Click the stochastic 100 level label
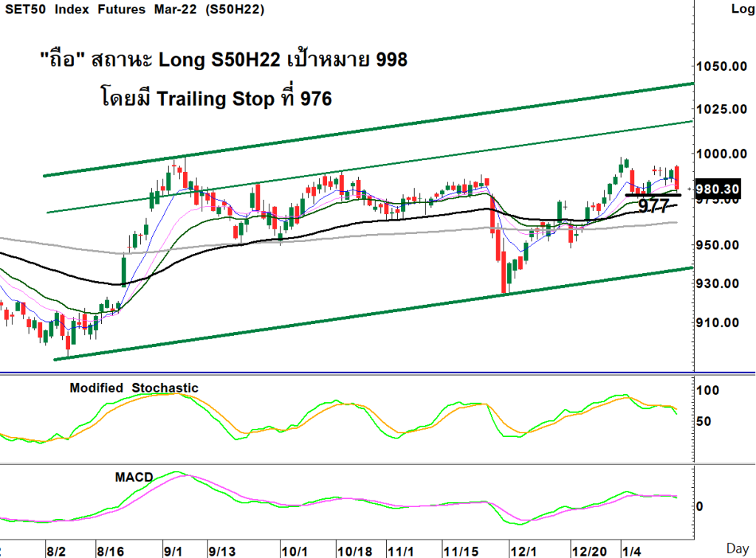756x558 pixels. coord(708,390)
